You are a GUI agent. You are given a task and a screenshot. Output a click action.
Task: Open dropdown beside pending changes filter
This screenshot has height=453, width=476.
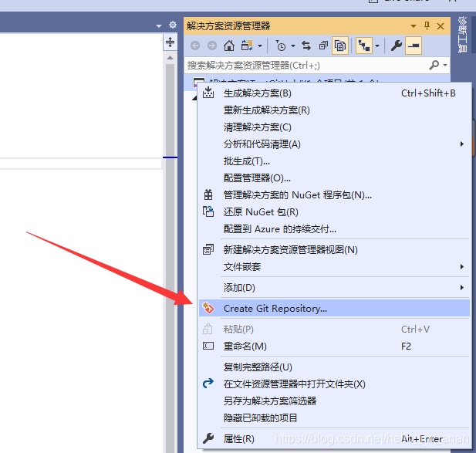pyautogui.click(x=293, y=46)
